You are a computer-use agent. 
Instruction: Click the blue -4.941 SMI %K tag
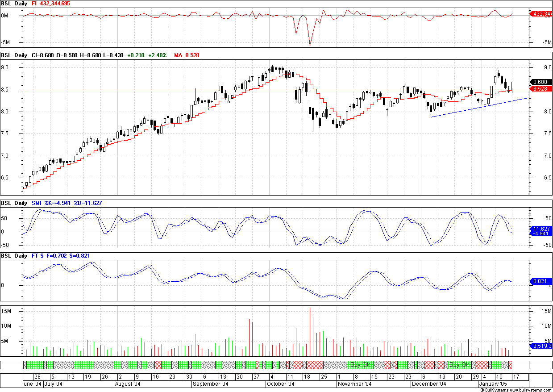point(541,234)
